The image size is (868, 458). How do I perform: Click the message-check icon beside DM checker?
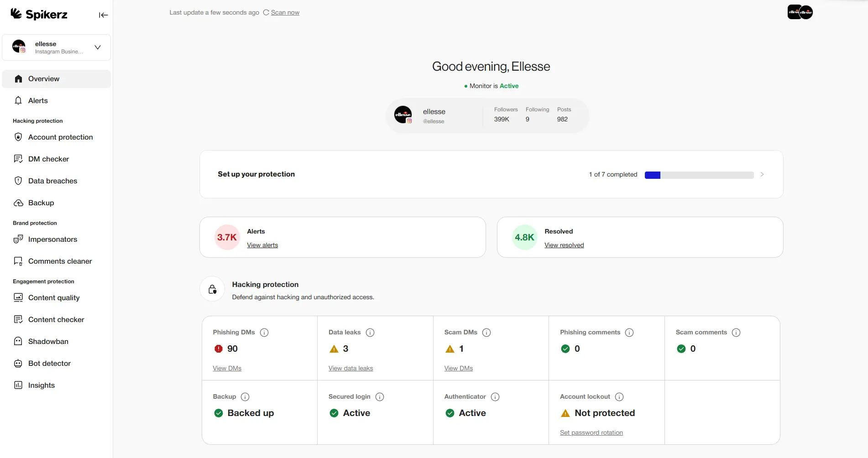pyautogui.click(x=18, y=159)
